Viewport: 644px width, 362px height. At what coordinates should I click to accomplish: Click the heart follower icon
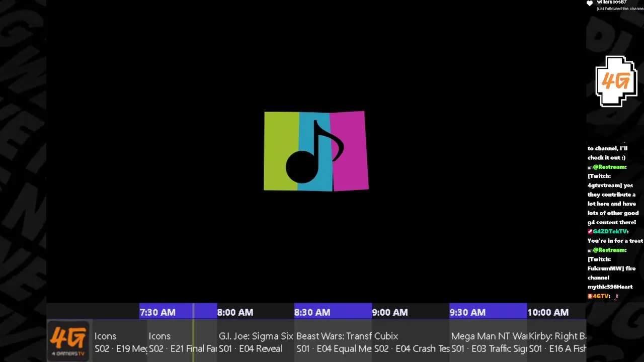[x=590, y=4]
